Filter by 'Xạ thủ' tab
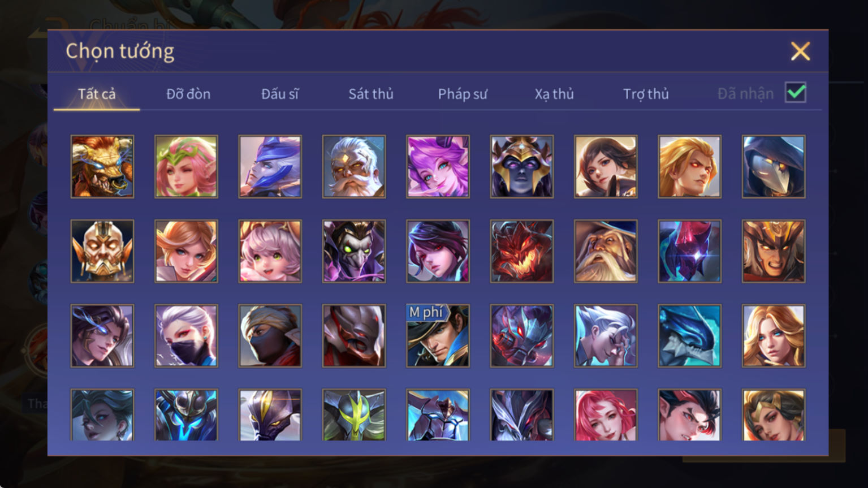Image resolution: width=868 pixels, height=488 pixels. click(554, 94)
